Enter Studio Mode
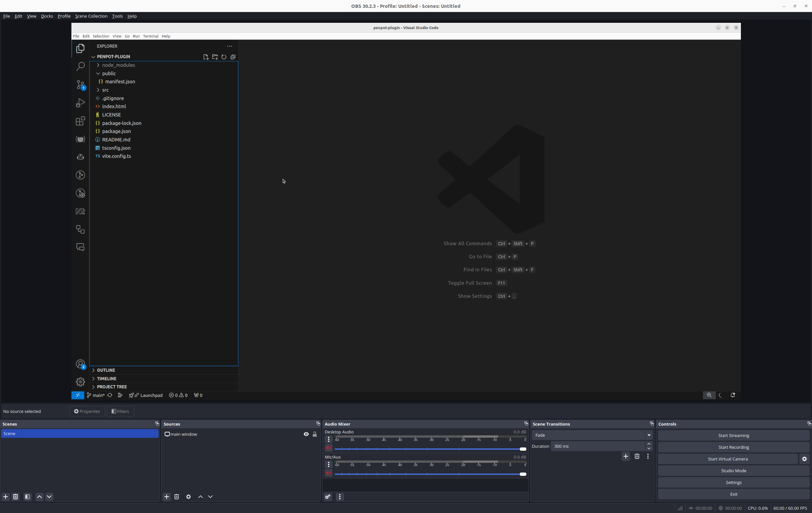This screenshot has height=513, width=812. tap(733, 471)
